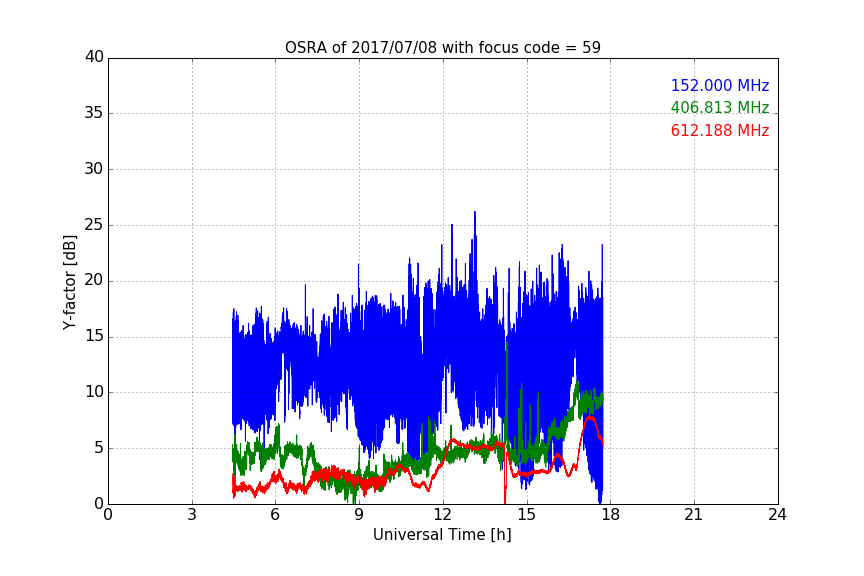Click the y-axis tick label 35

(x=94, y=113)
